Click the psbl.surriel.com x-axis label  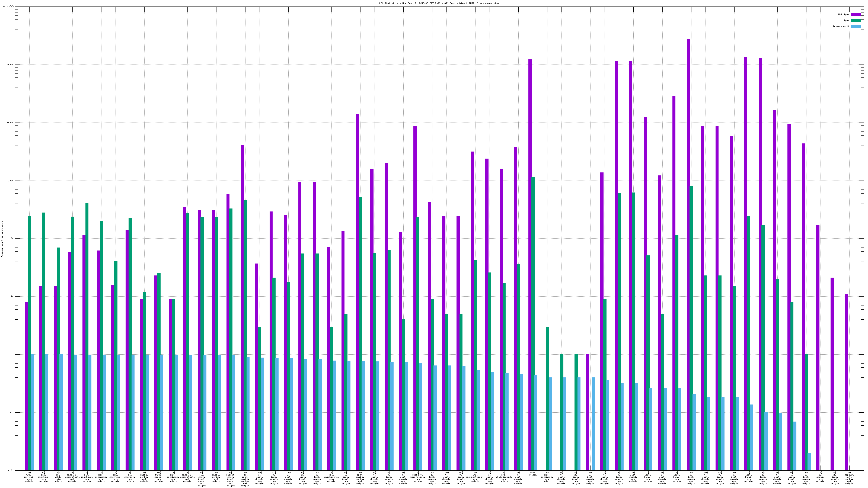pyautogui.click(x=29, y=477)
